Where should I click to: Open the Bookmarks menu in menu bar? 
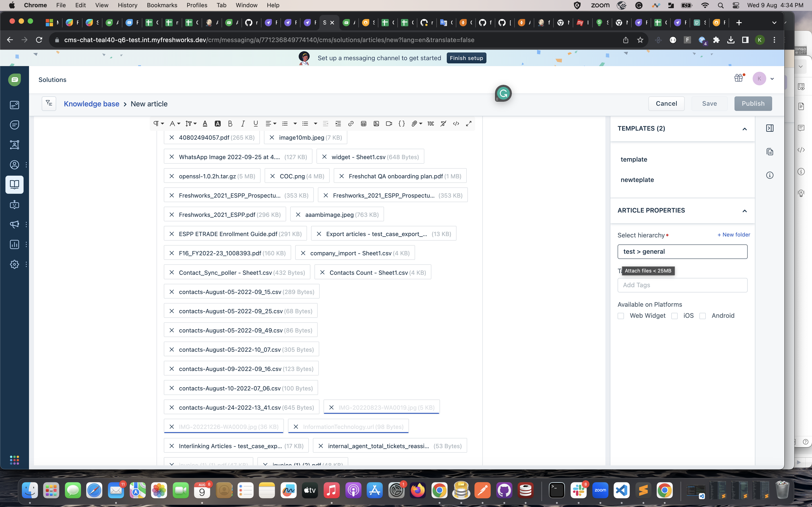(x=162, y=5)
